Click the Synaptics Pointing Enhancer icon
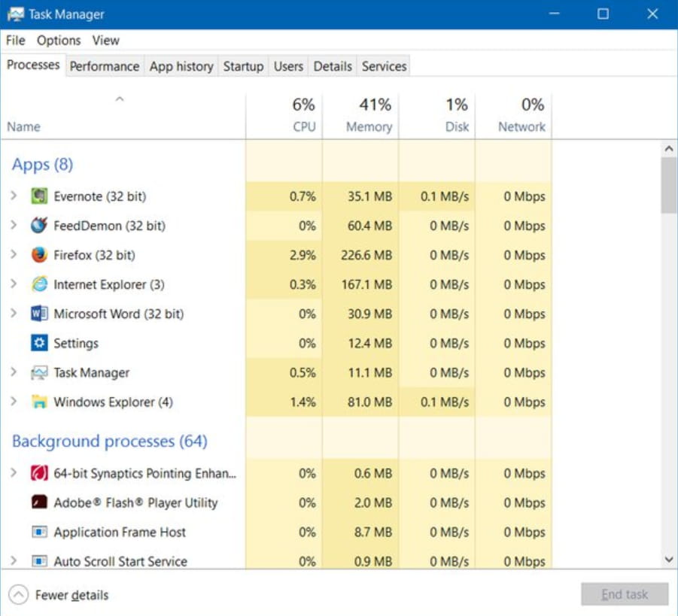 tap(39, 473)
